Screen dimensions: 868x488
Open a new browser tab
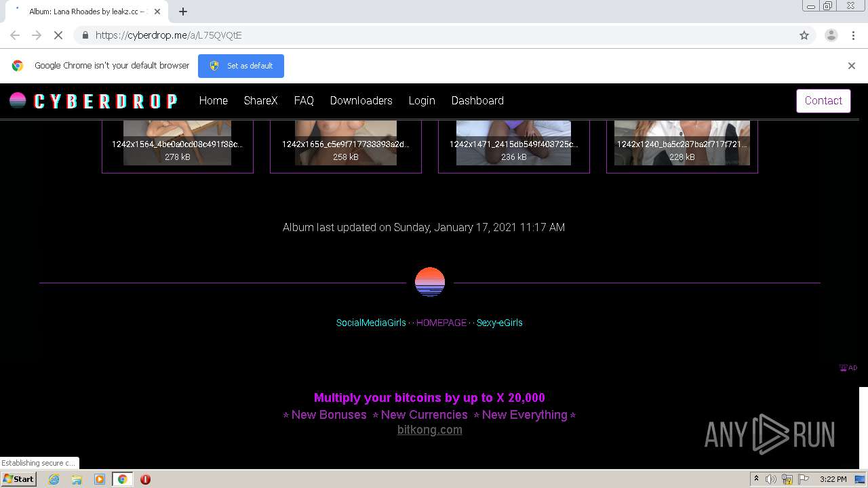pyautogui.click(x=183, y=12)
